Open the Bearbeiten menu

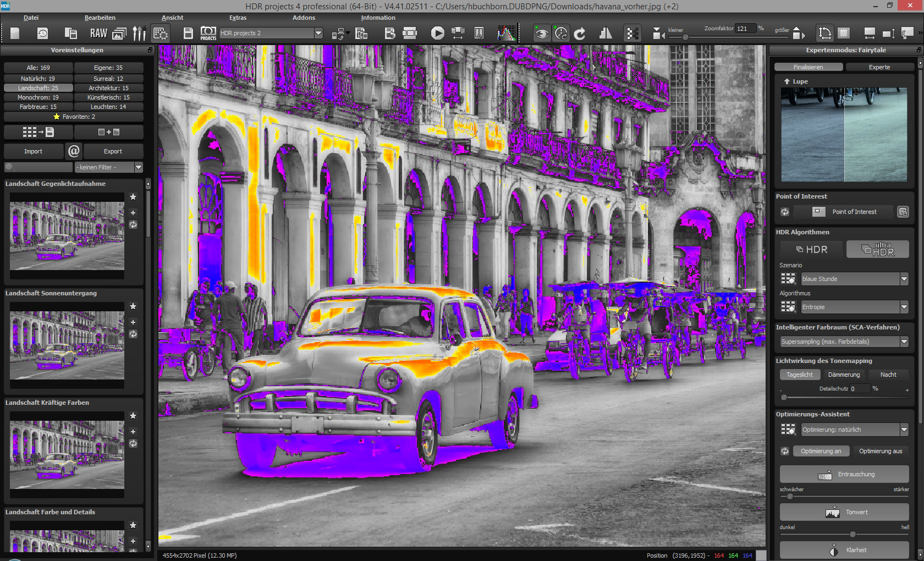tap(100, 18)
